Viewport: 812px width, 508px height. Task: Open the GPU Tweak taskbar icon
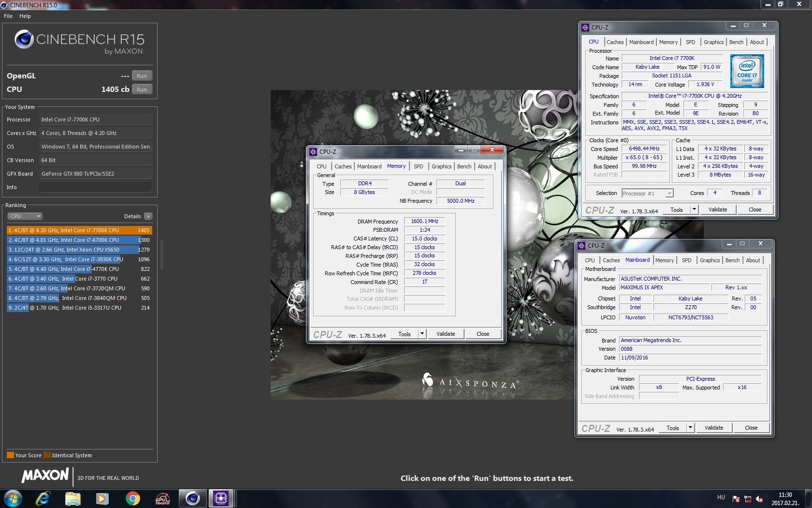point(162,498)
